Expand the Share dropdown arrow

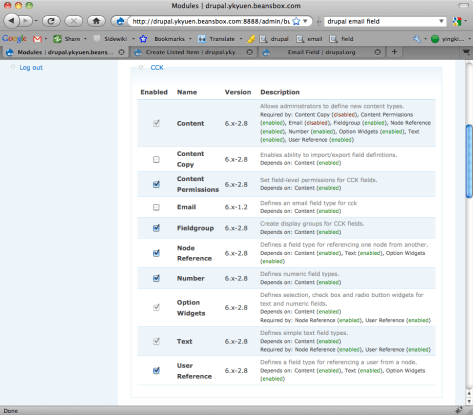85,39
